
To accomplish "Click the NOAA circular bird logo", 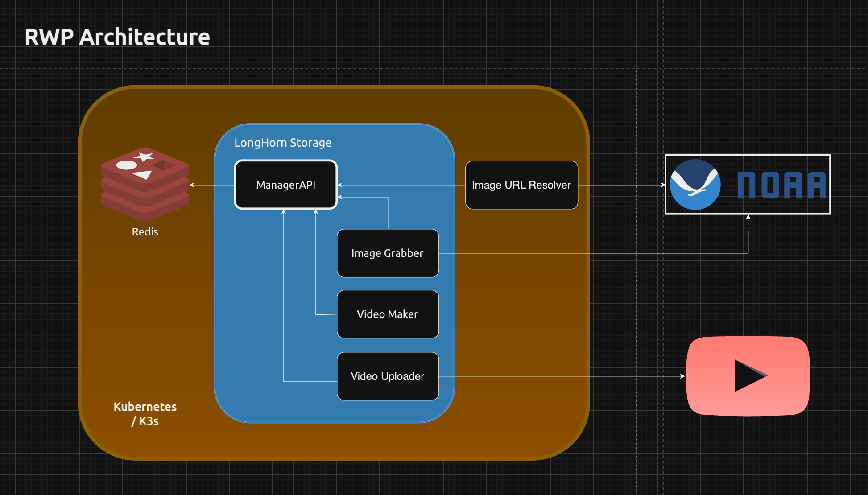I will (695, 185).
